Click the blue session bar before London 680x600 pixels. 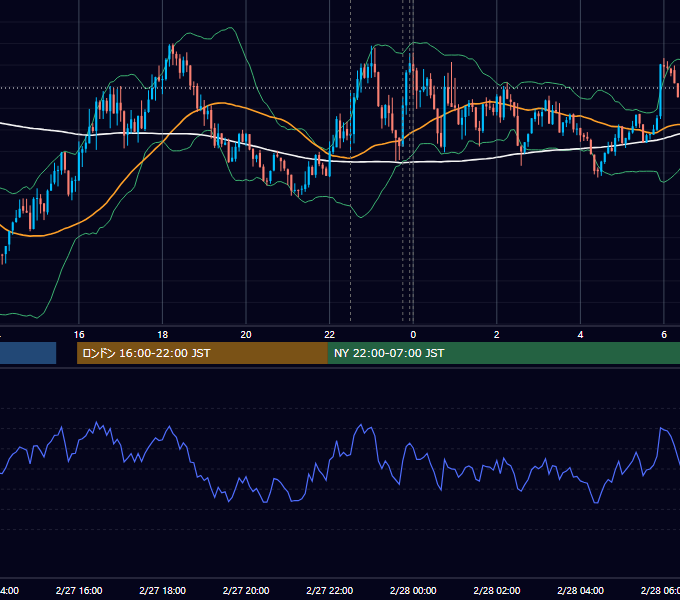[x=28, y=353]
